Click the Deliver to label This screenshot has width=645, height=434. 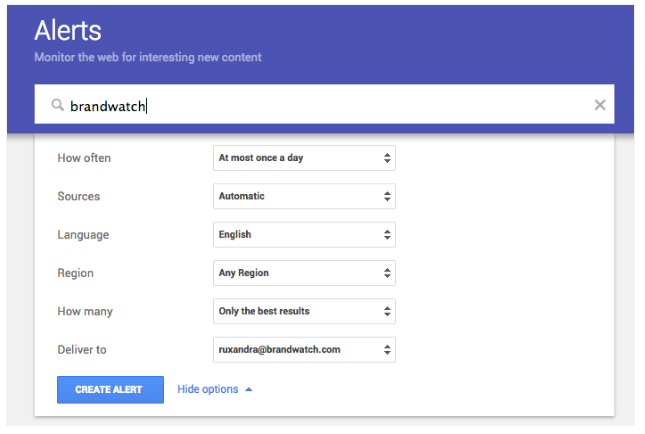(82, 350)
